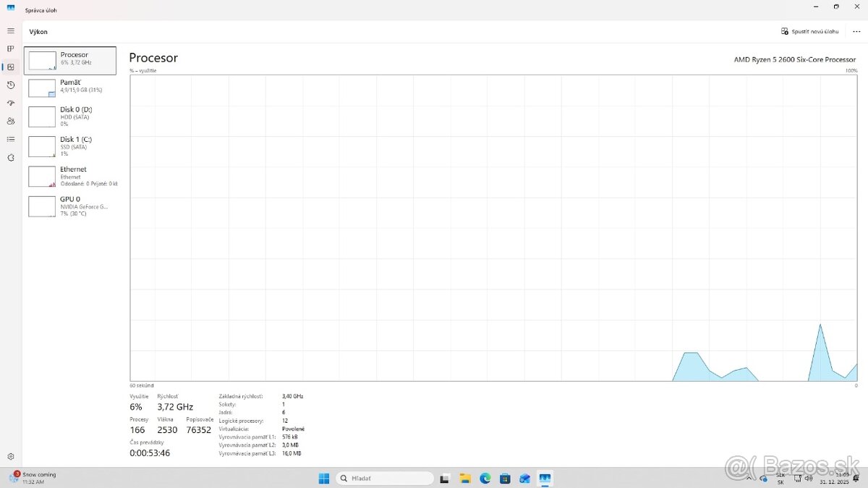The width and height of the screenshot is (868, 488).
Task: Open the Services page icon
Action: (x=11, y=157)
